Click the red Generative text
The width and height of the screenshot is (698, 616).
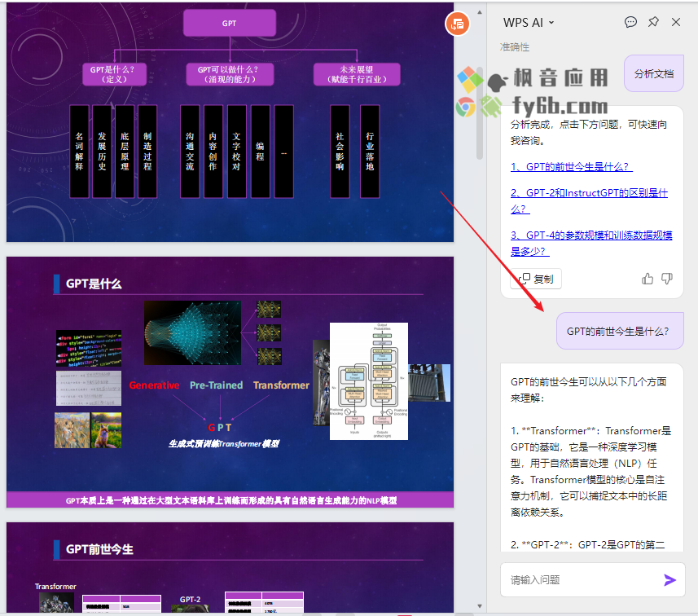click(154, 385)
